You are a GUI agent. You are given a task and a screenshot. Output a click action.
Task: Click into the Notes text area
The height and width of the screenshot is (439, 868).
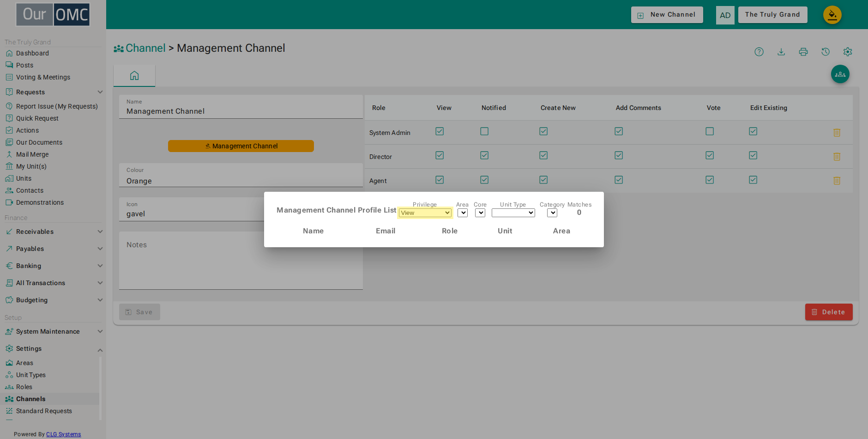pyautogui.click(x=241, y=261)
